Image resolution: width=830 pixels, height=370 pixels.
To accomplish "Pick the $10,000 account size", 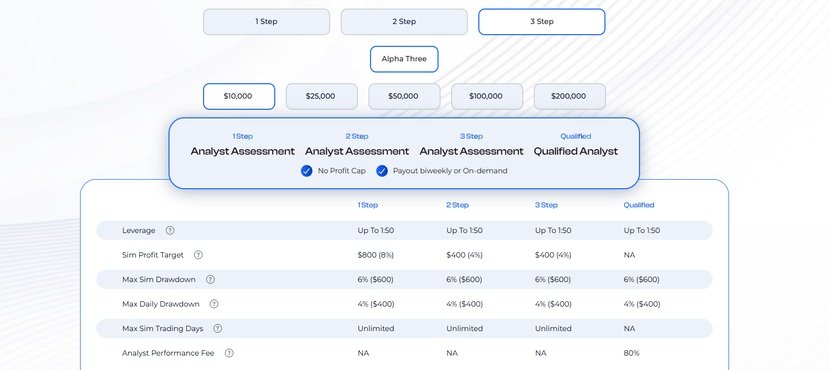I will click(x=239, y=96).
